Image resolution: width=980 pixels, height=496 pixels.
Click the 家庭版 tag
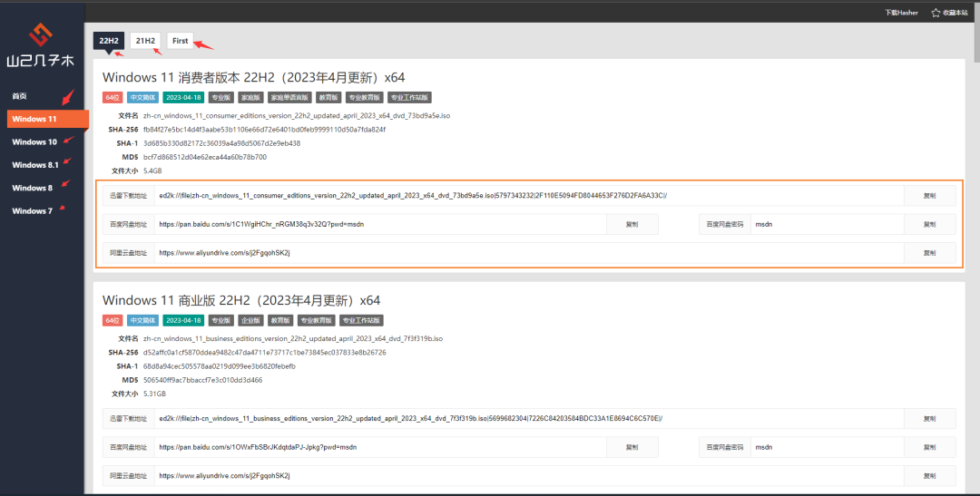coord(250,97)
